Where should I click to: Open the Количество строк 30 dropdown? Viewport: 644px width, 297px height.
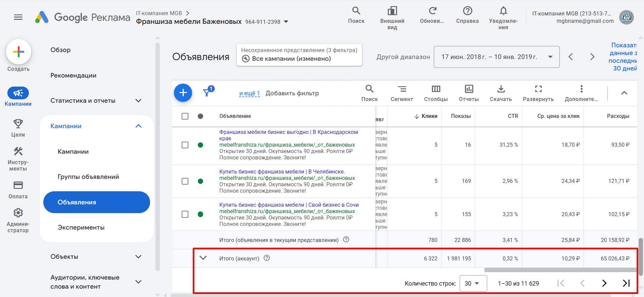click(473, 283)
